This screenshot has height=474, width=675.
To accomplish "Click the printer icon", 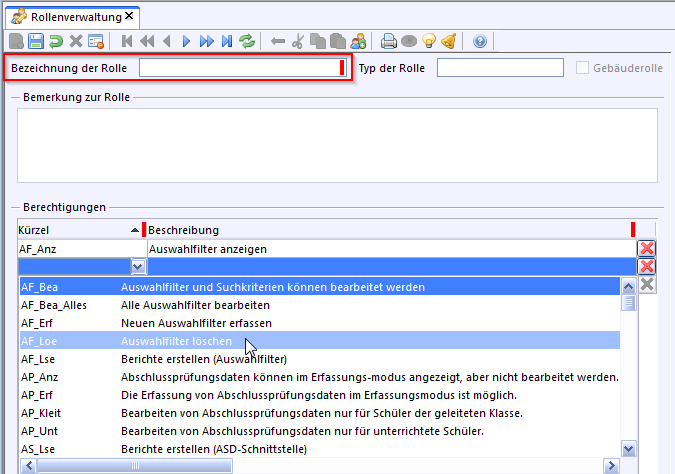I will 389,41.
